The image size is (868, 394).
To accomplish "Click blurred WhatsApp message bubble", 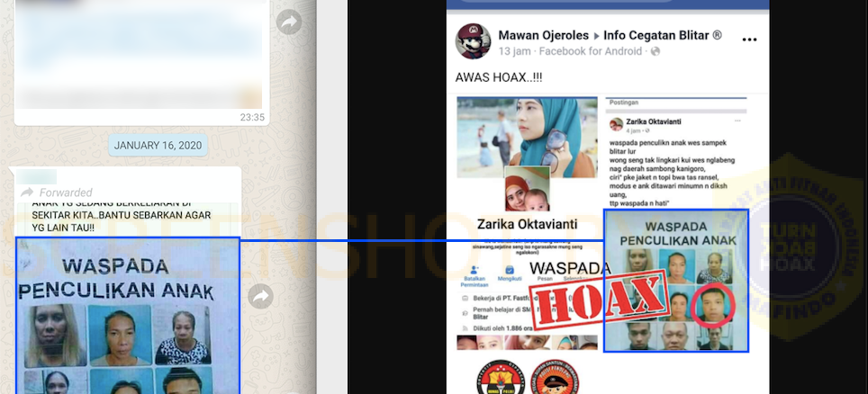I will tap(141, 61).
